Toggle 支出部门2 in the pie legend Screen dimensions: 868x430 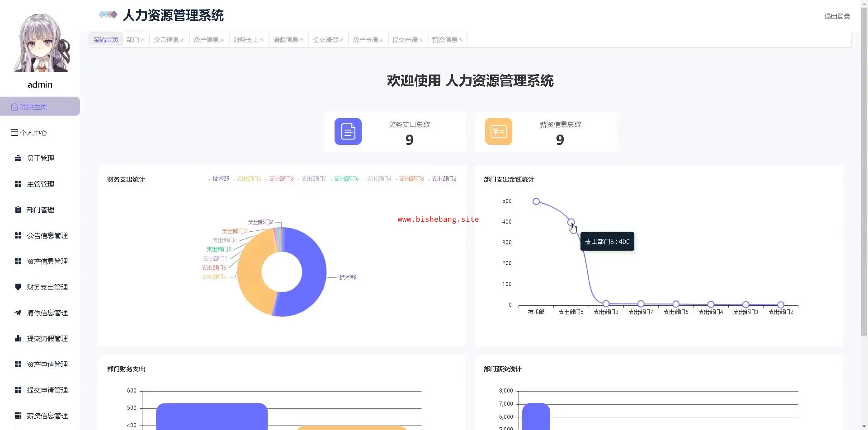[x=443, y=179]
